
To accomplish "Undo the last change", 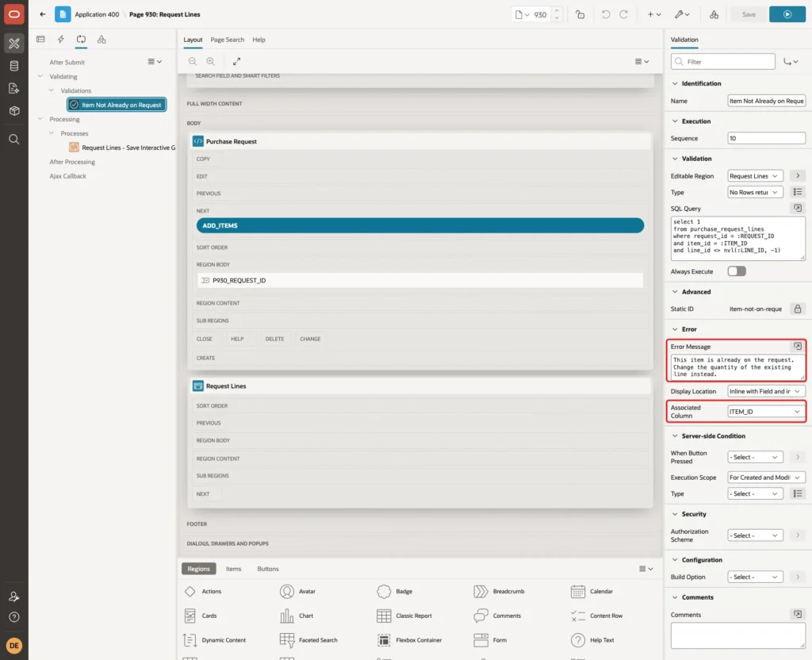I will (605, 14).
